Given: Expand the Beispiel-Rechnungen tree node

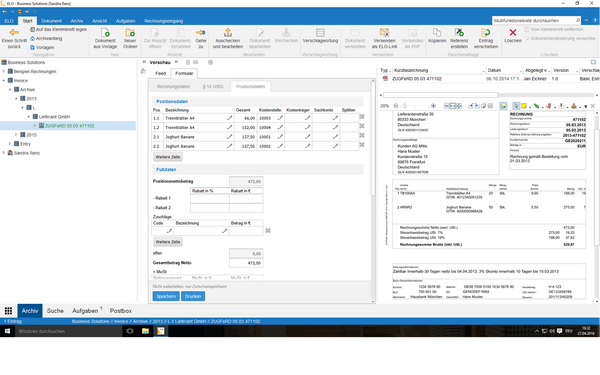Looking at the screenshot, I should point(4,71).
